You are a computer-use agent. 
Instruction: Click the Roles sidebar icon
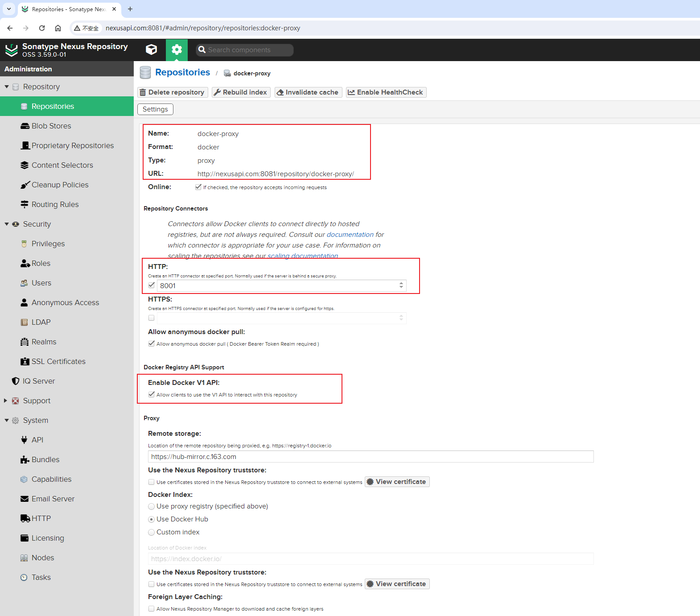pos(25,263)
